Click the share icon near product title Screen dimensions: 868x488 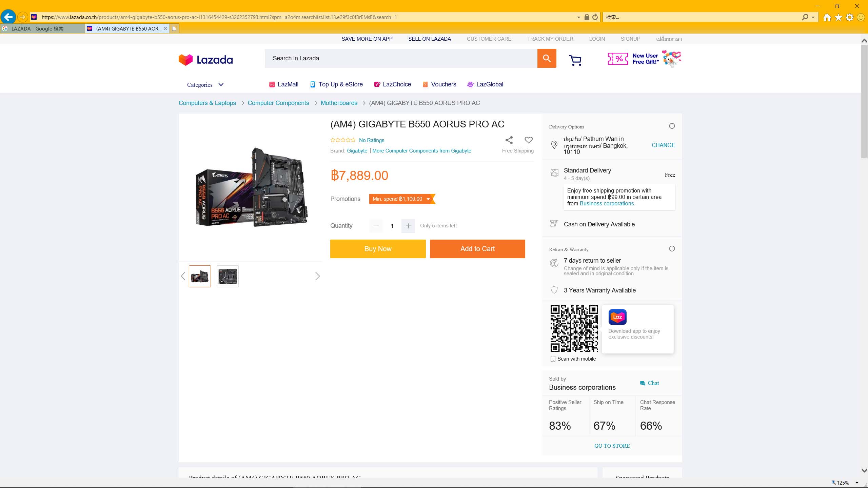pyautogui.click(x=509, y=140)
